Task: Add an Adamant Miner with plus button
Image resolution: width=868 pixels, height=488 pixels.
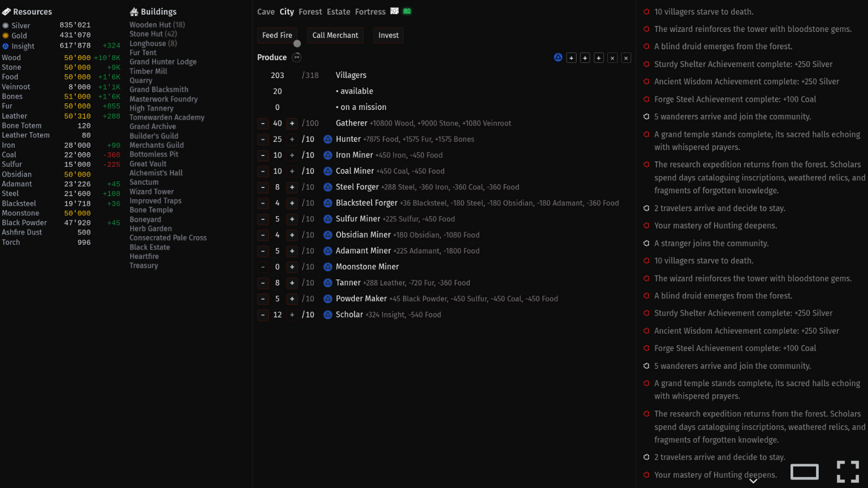Action: pos(292,251)
